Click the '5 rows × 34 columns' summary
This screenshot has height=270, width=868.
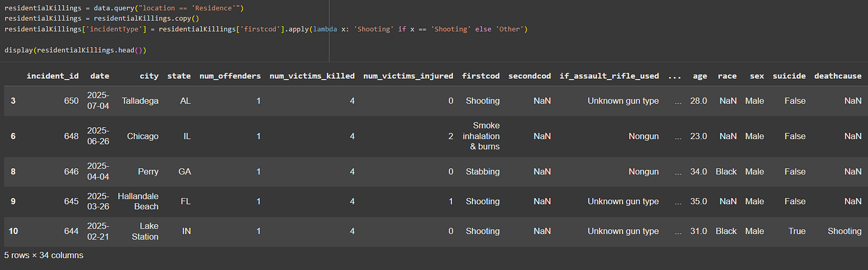(x=43, y=255)
